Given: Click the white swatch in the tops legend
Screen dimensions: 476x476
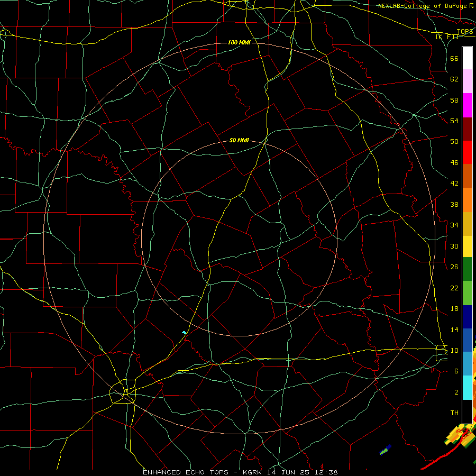Looking at the screenshot, I should pos(467,58).
